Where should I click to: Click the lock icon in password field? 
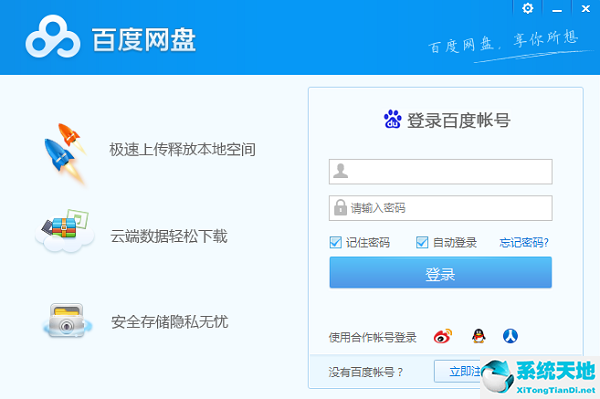coord(340,207)
